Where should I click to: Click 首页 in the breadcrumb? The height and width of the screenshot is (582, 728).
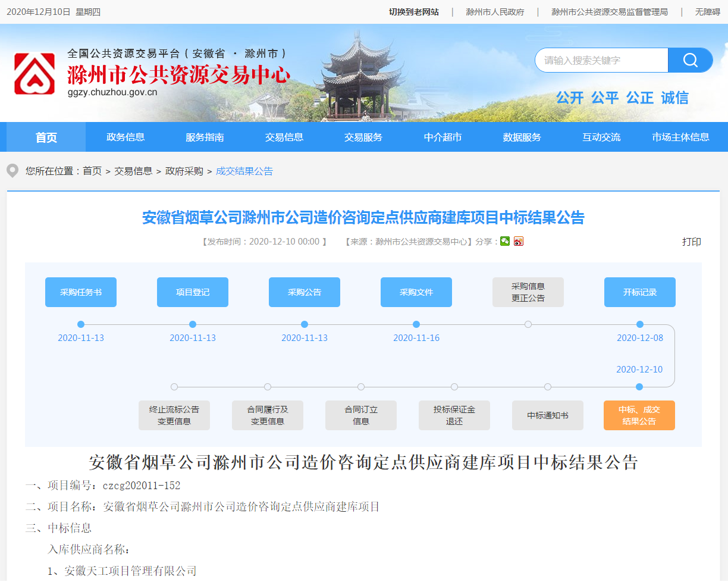(x=92, y=171)
